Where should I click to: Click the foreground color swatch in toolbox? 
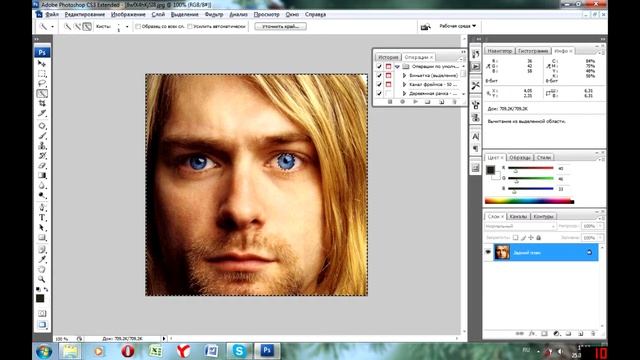pos(40,298)
